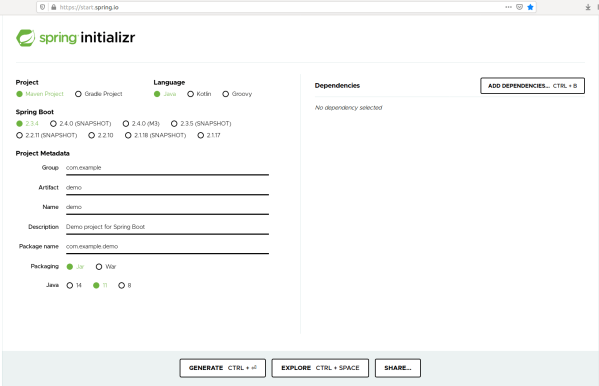Viewport: 599px width, 386px height.
Task: Click the spring initializr title text
Action: pyautogui.click(x=87, y=38)
